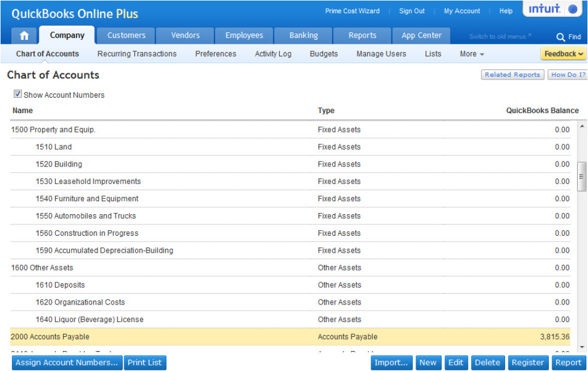Screen dimensions: 588x371
Task: Select the 1610 Deposits account
Action: pyautogui.click(x=290, y=285)
